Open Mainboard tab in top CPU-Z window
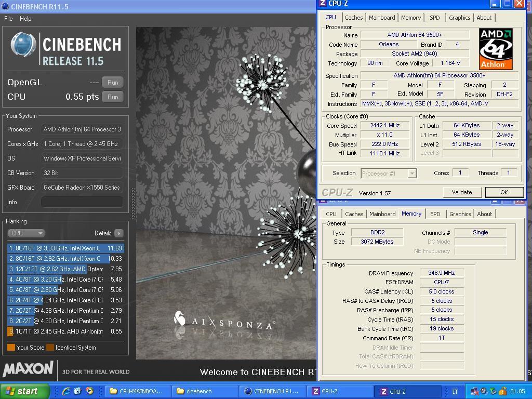The height and width of the screenshot is (399, 532). point(382,18)
